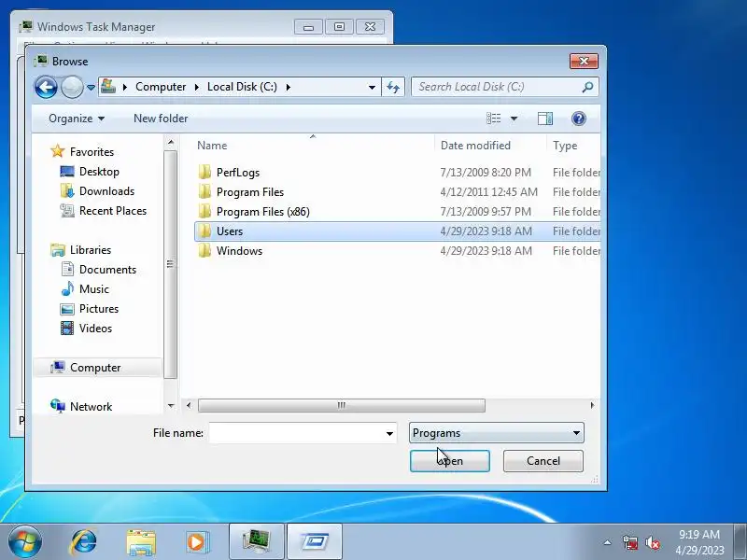Click the horizontal scrollbar right arrow
This screenshot has height=560, width=747.
pos(592,406)
